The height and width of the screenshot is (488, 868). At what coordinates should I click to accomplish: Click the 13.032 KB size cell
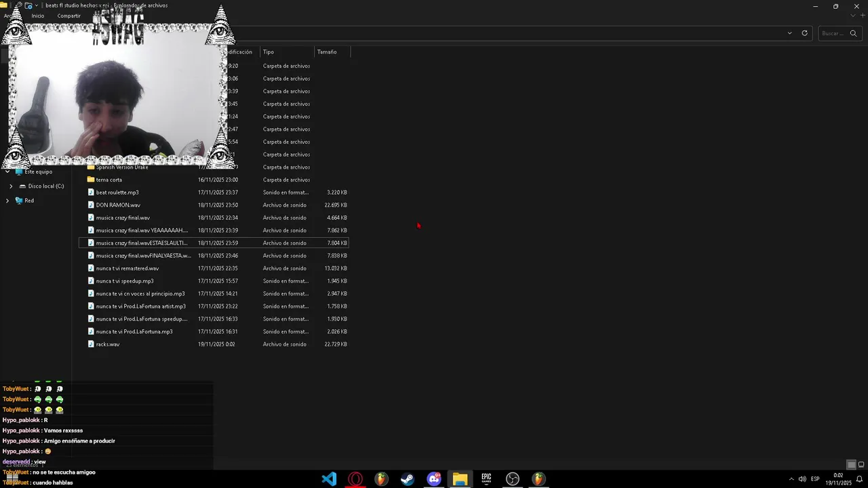[336, 268]
